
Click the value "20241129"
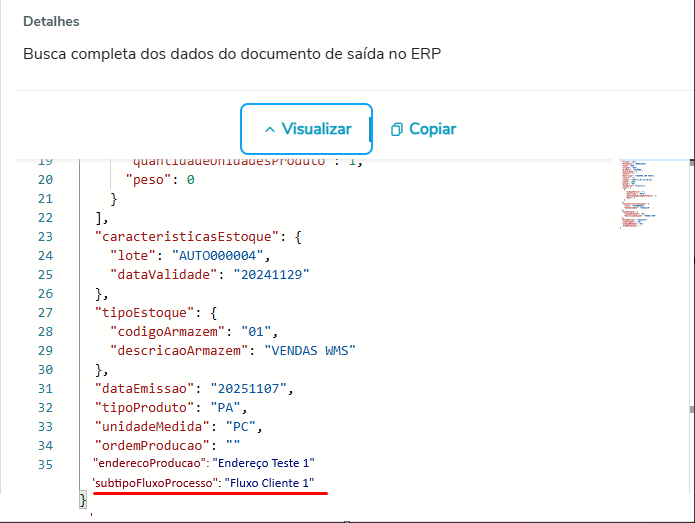pyautogui.click(x=271, y=275)
